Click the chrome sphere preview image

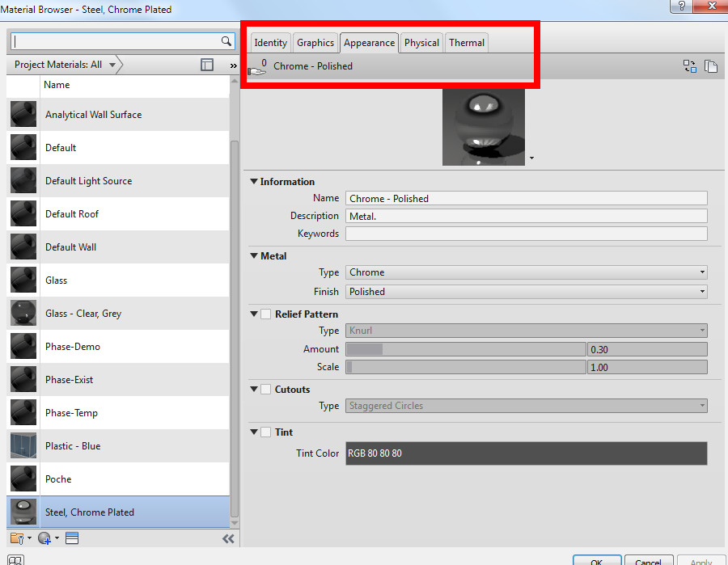[x=484, y=127]
